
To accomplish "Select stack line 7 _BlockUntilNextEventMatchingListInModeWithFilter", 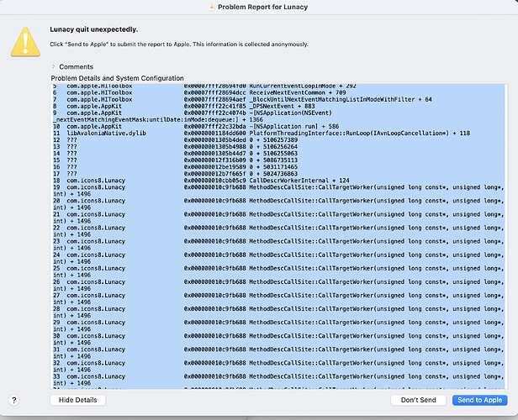I will 242,99.
